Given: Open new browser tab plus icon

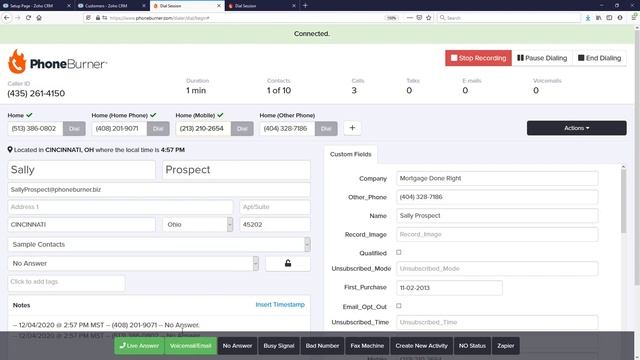Looking at the screenshot, I should point(305,6).
